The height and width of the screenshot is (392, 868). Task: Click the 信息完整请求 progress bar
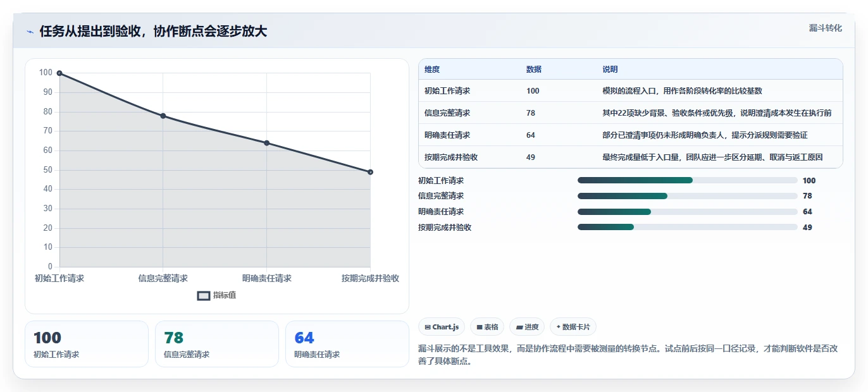click(x=687, y=196)
